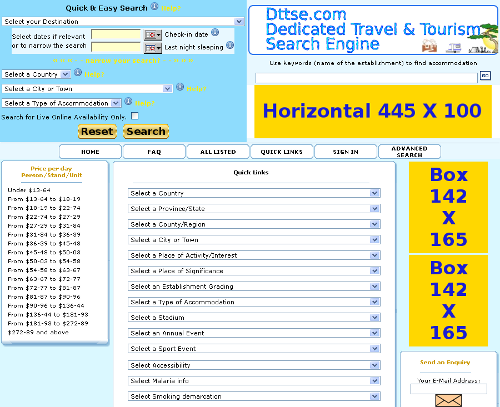
Task: Click the Dttse.com site title
Action: pyautogui.click(x=306, y=14)
